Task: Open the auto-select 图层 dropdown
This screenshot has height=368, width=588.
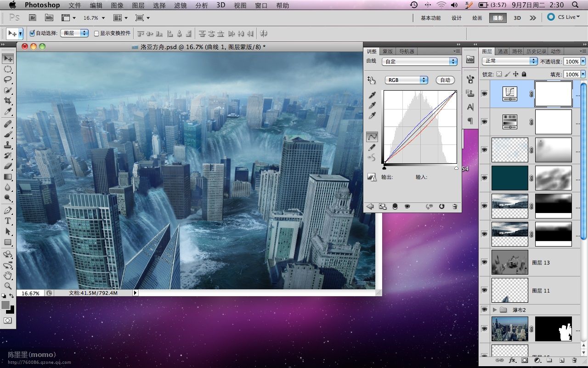Action: click(74, 33)
